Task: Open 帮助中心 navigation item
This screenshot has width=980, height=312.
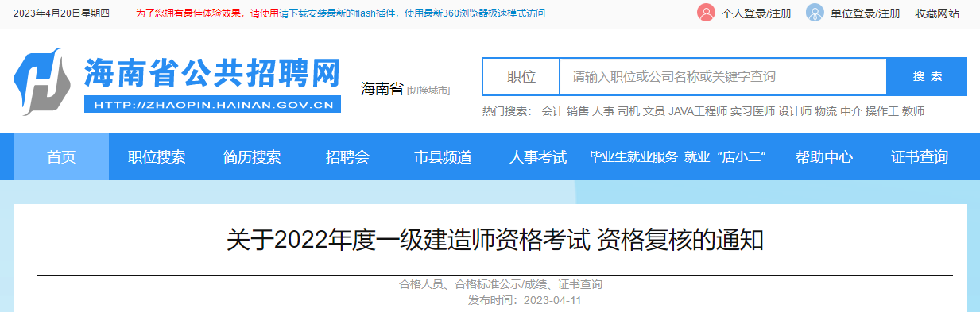Action: pos(824,156)
